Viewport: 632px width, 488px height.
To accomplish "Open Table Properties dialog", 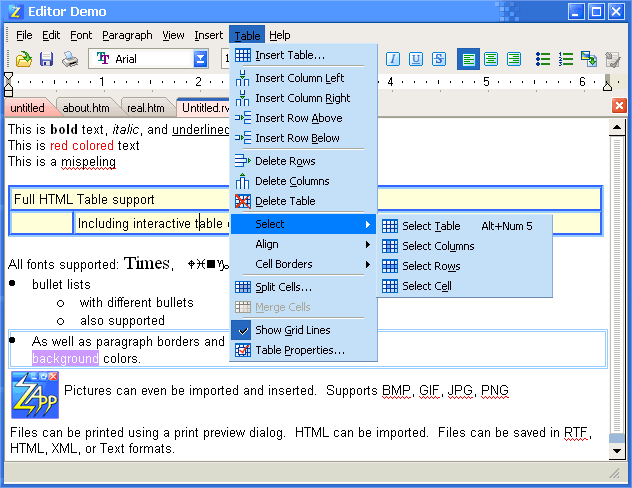I will pyautogui.click(x=299, y=350).
